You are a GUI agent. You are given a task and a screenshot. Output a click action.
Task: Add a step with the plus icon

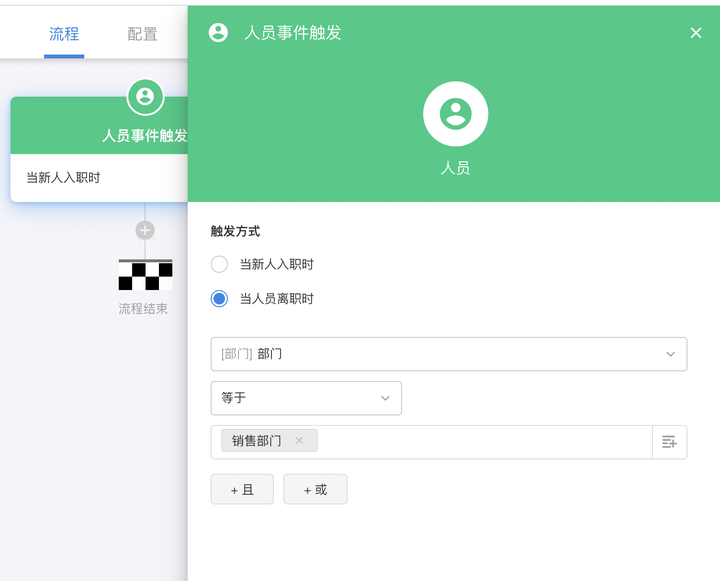(x=145, y=230)
